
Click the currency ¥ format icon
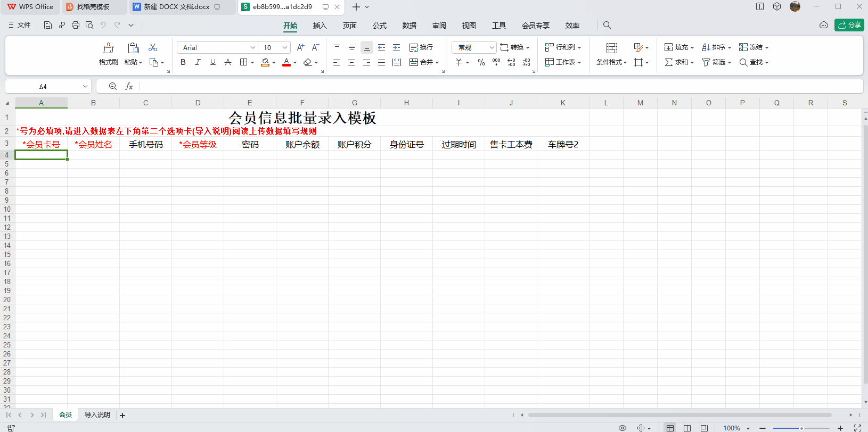(459, 62)
